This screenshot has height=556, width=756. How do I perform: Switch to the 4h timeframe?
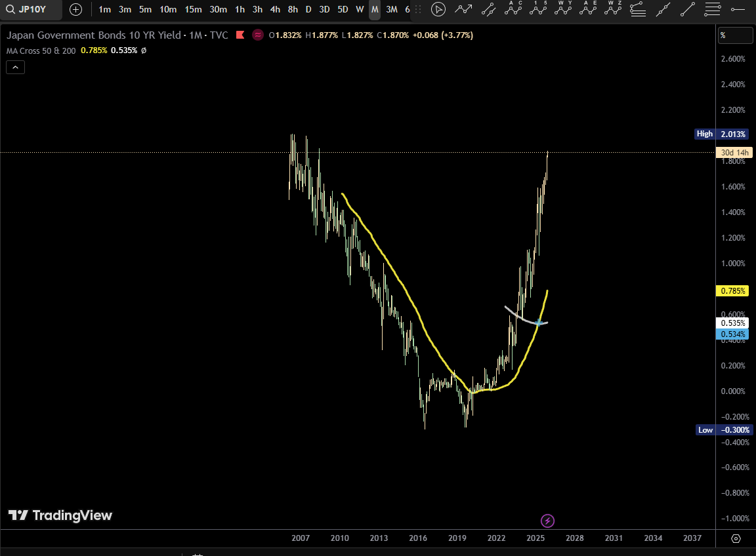(x=276, y=9)
